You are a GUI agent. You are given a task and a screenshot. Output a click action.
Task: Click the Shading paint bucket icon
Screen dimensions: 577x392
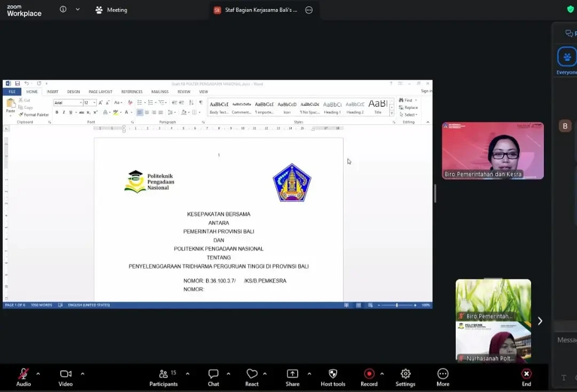pos(183,112)
